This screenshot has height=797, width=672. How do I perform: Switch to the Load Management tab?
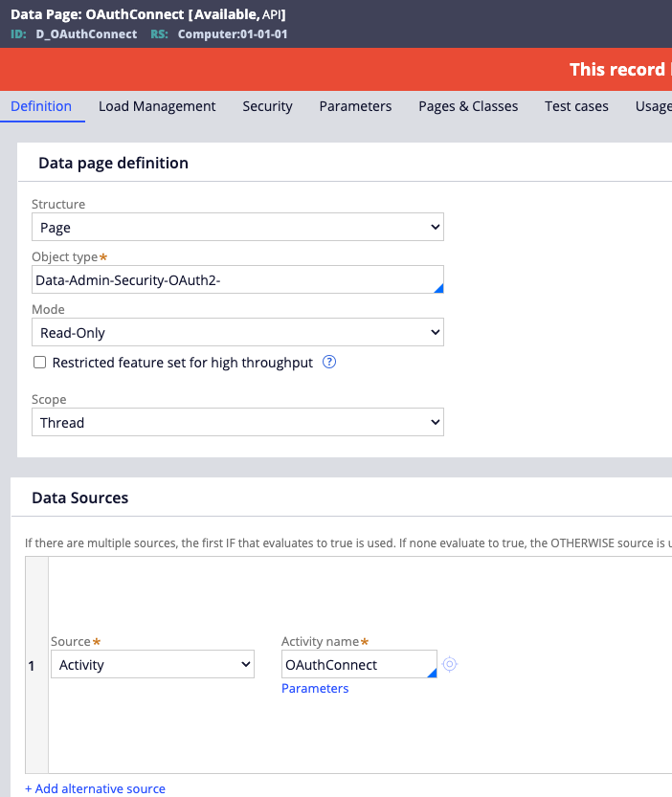pyautogui.click(x=157, y=106)
